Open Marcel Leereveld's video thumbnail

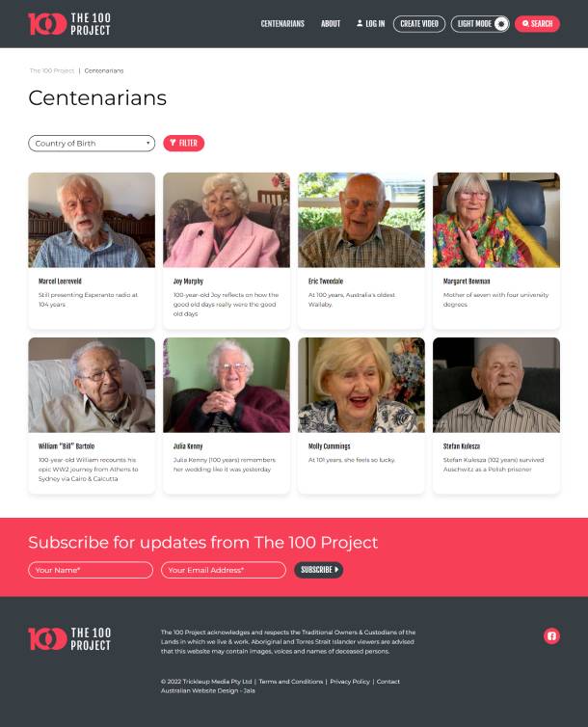pos(92,220)
